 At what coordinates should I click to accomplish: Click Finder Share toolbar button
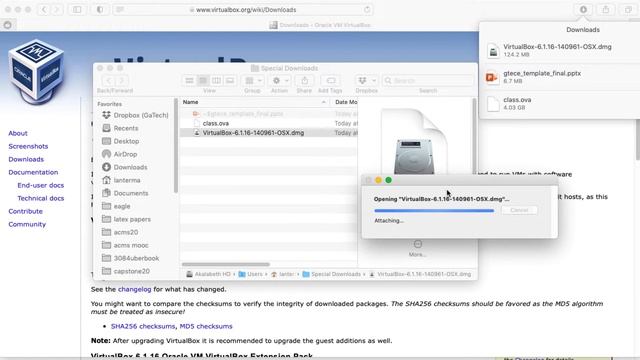[304, 80]
